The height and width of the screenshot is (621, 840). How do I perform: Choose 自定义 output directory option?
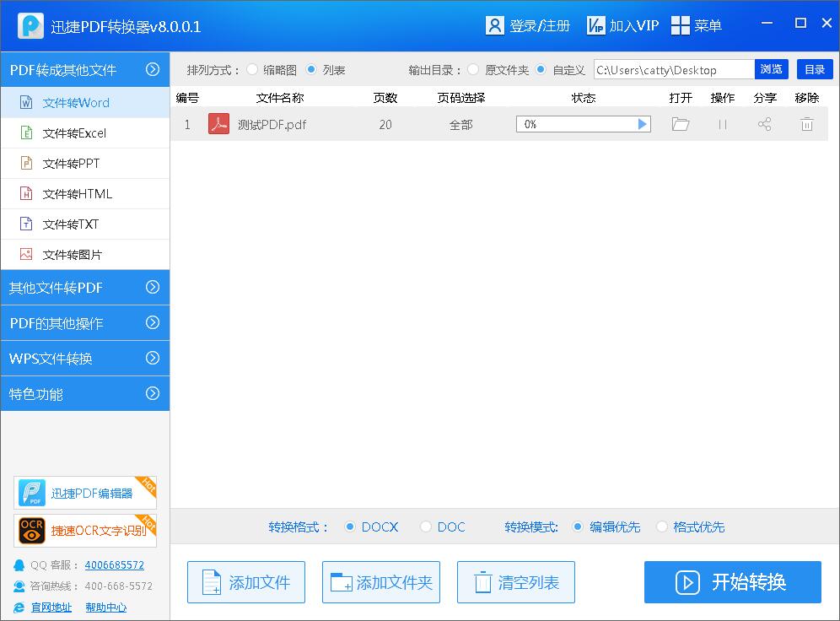pyautogui.click(x=541, y=70)
